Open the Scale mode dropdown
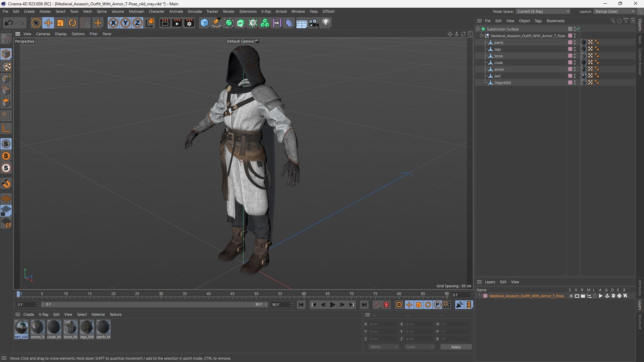This screenshot has height=362, width=644. (420, 347)
